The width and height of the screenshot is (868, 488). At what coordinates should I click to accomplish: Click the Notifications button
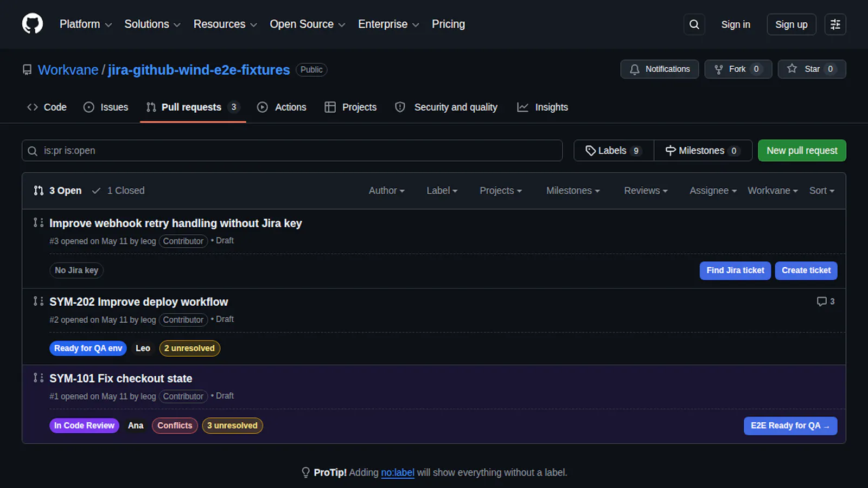click(x=660, y=69)
